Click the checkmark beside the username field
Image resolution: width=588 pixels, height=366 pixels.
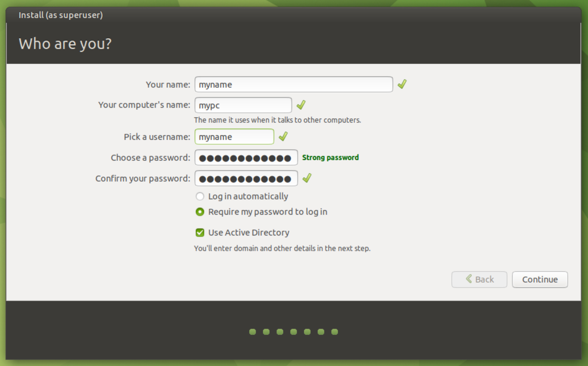pyautogui.click(x=283, y=136)
